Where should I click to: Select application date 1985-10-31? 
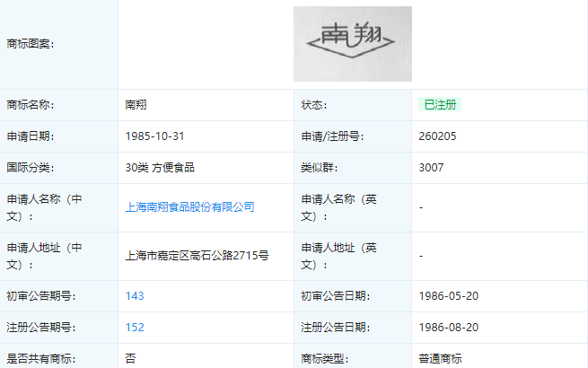click(155, 136)
